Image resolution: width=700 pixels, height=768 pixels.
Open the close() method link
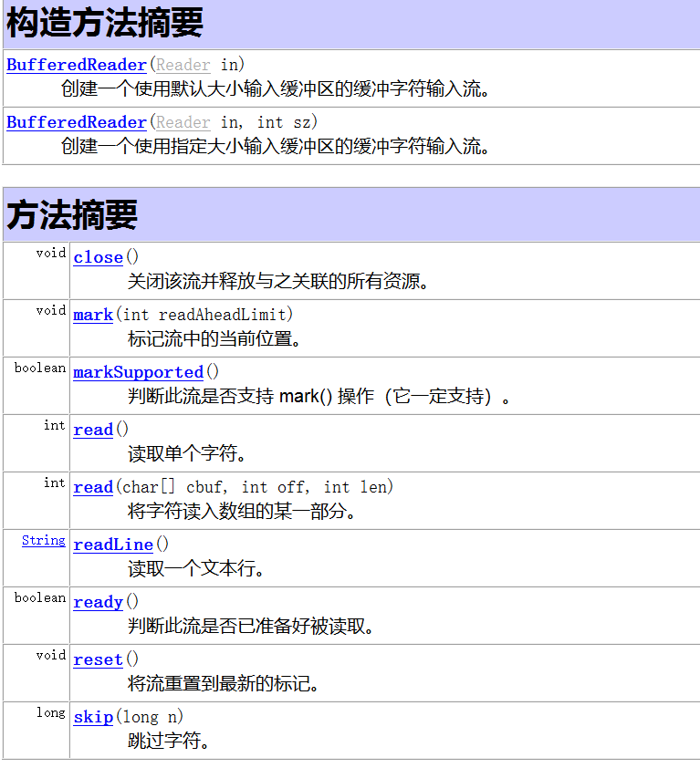click(98, 257)
